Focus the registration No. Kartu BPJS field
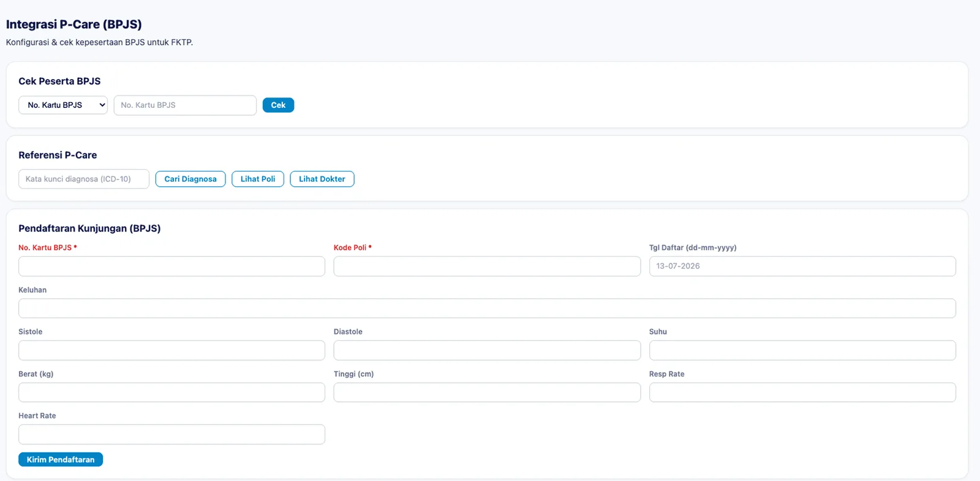 click(171, 267)
